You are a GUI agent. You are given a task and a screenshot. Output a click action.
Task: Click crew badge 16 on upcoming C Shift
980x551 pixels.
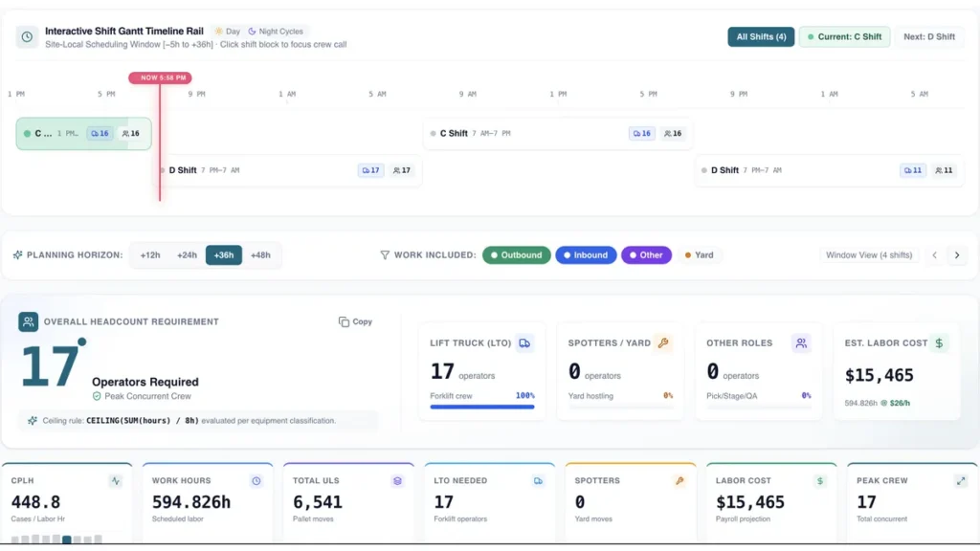(x=673, y=133)
